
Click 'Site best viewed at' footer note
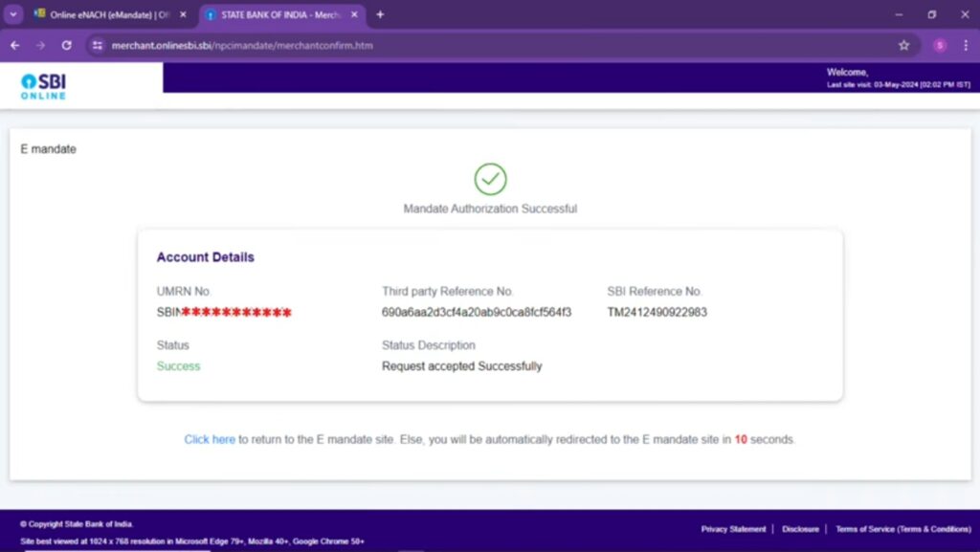(191, 541)
